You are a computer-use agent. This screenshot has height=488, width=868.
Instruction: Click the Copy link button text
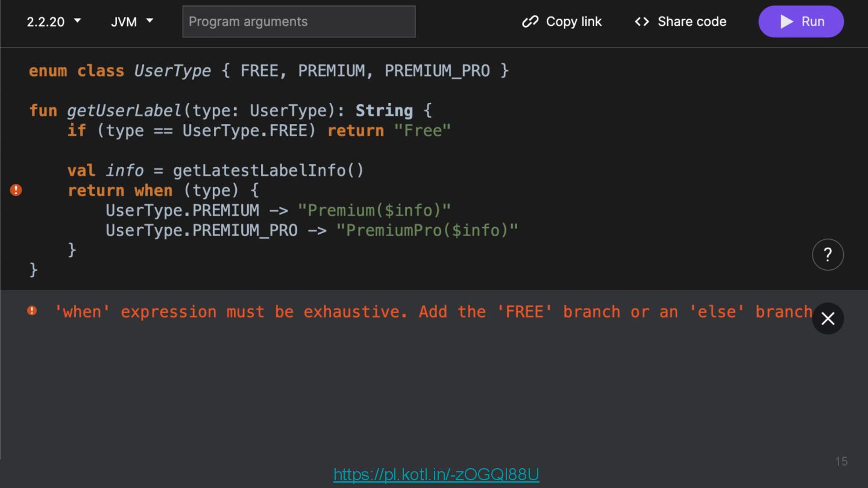pos(573,22)
